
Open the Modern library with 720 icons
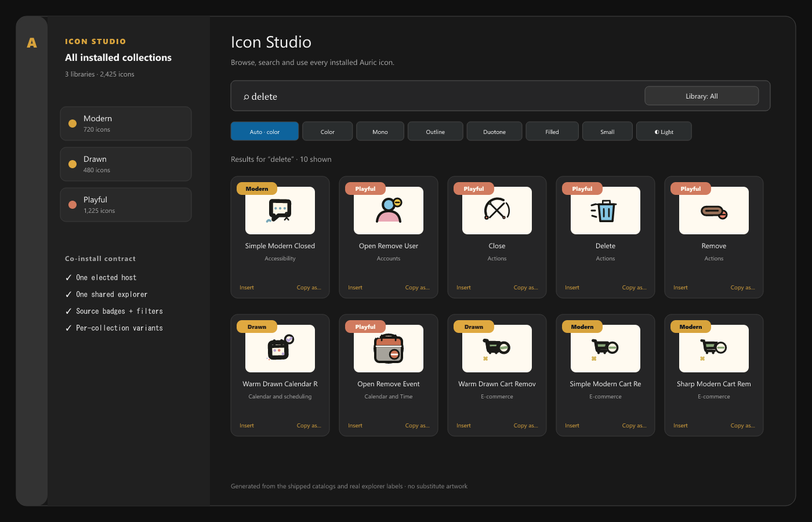click(x=126, y=124)
